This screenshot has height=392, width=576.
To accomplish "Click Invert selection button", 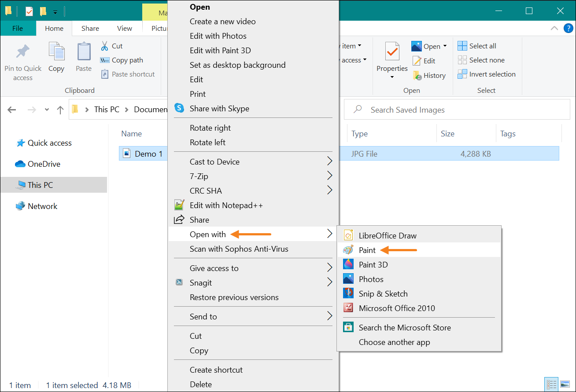I will 487,74.
